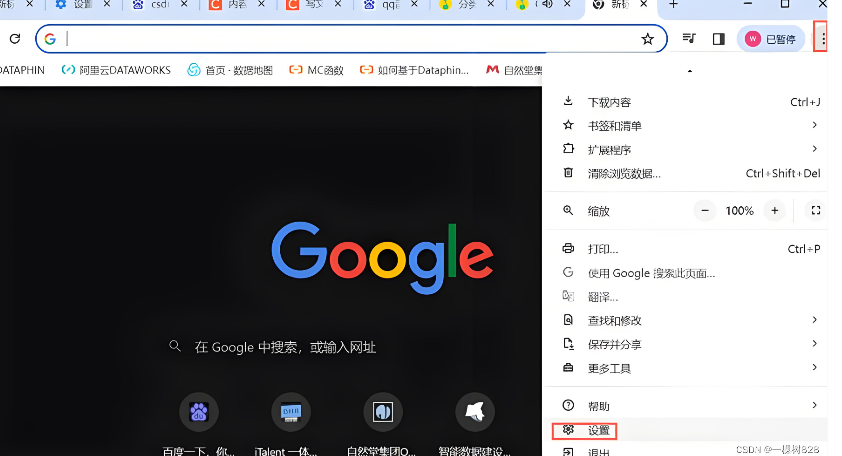Click the search magnifier icon on Google page
Viewport: 842px width, 456px height.
point(175,346)
